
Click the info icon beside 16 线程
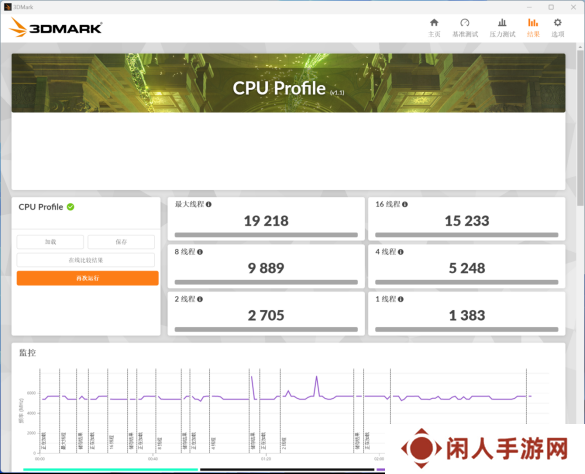405,204
